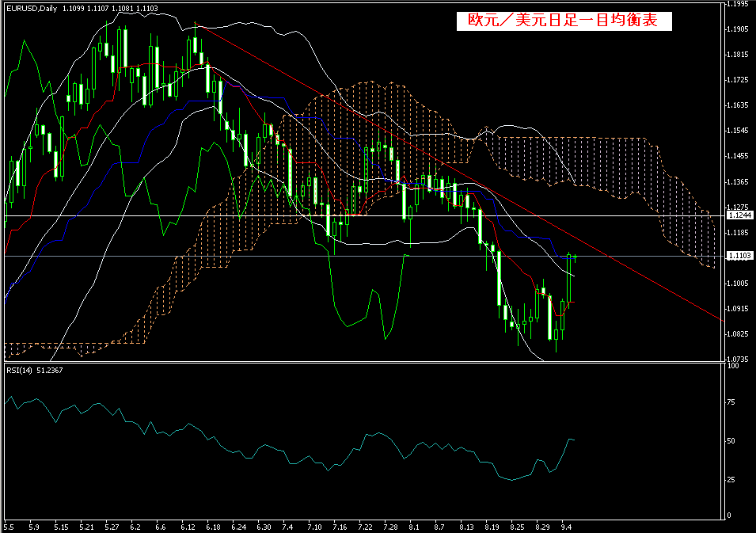
Task: Choose the 7.4 date axis label
Action: tap(287, 527)
